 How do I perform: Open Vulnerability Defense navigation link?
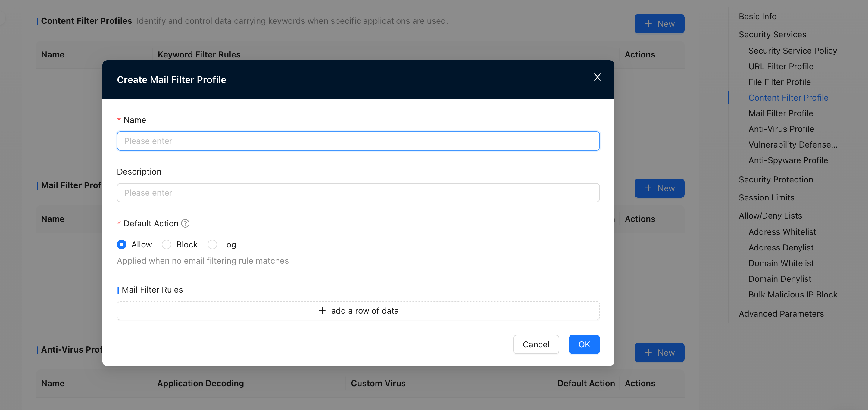(792, 144)
